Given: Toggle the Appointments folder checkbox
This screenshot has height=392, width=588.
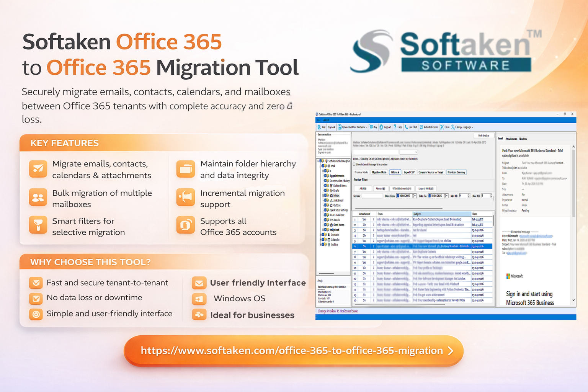Looking at the screenshot, I should [x=325, y=176].
